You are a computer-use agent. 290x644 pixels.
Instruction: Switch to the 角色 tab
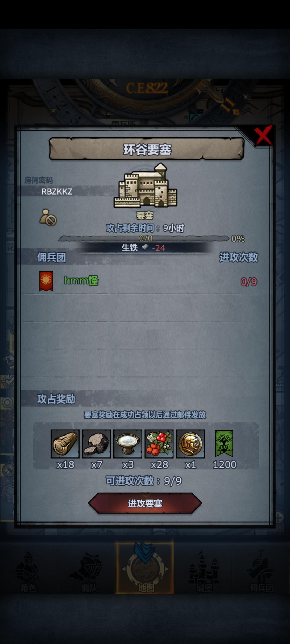[x=28, y=572]
